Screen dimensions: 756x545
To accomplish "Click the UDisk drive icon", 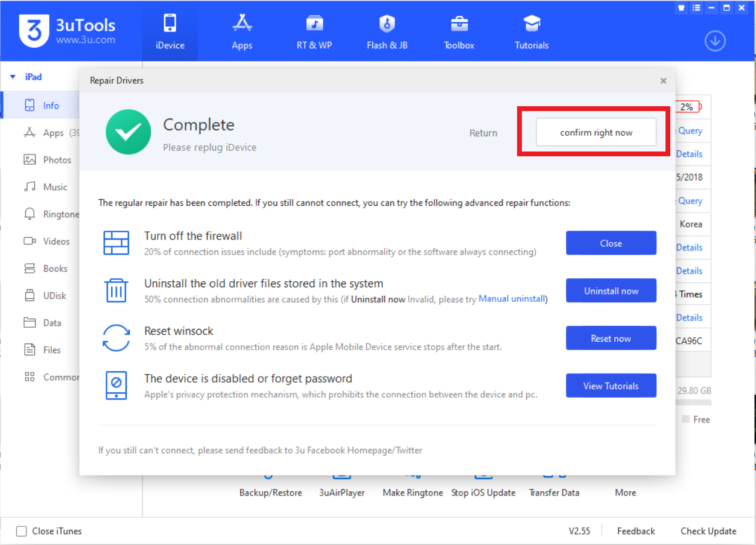I will point(30,296).
